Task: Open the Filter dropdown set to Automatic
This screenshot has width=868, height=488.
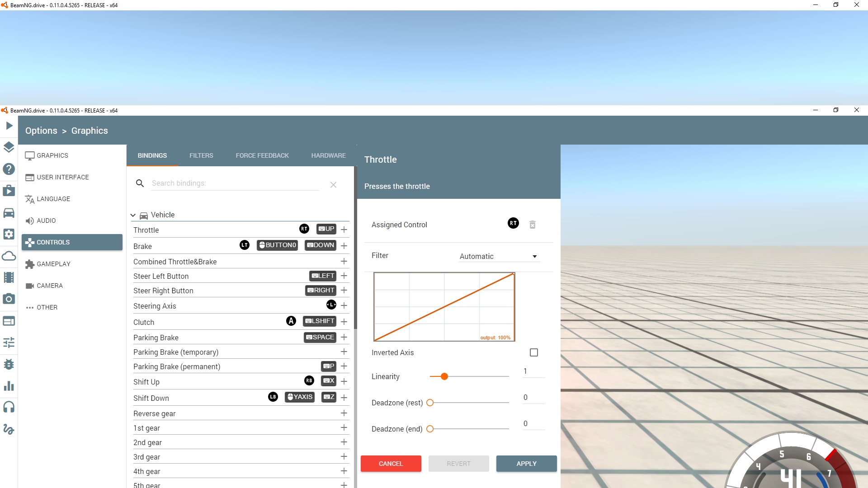Action: pos(499,256)
